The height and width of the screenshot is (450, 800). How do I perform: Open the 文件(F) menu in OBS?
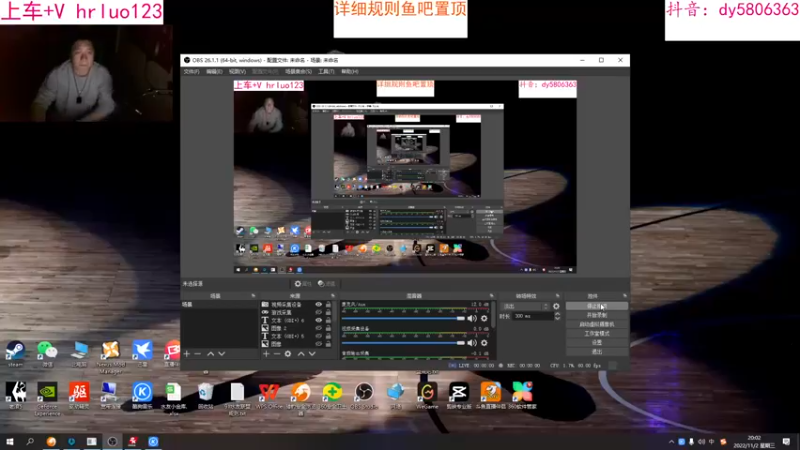click(x=191, y=71)
